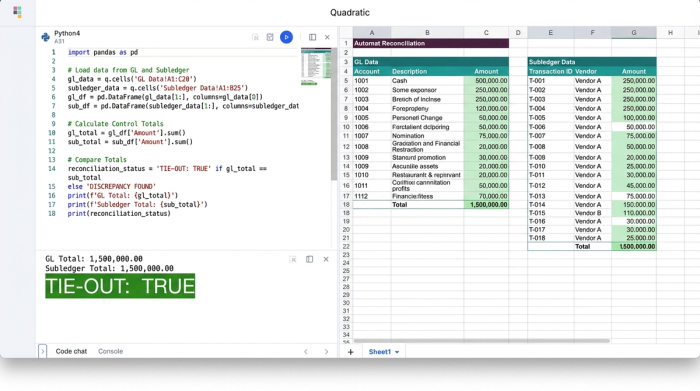Select account cell '1001'
Viewport: 700px width, 391px height.
tap(371, 81)
